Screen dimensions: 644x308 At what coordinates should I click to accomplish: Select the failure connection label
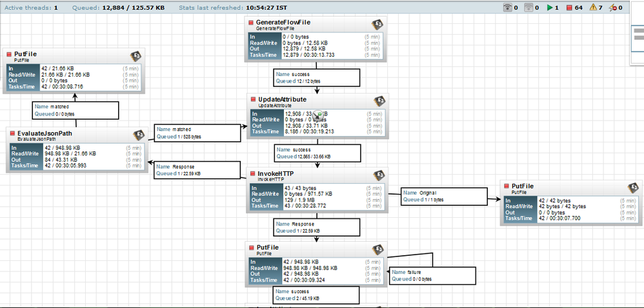click(x=433, y=276)
